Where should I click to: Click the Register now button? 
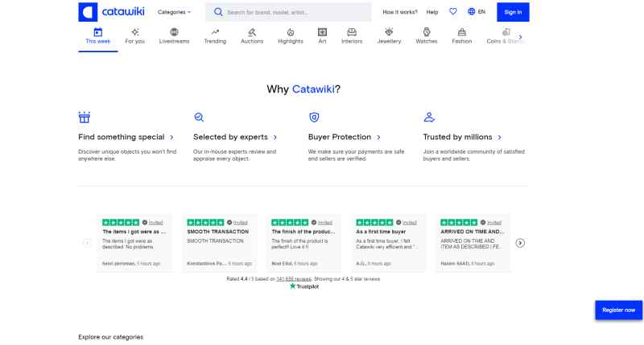tap(618, 310)
